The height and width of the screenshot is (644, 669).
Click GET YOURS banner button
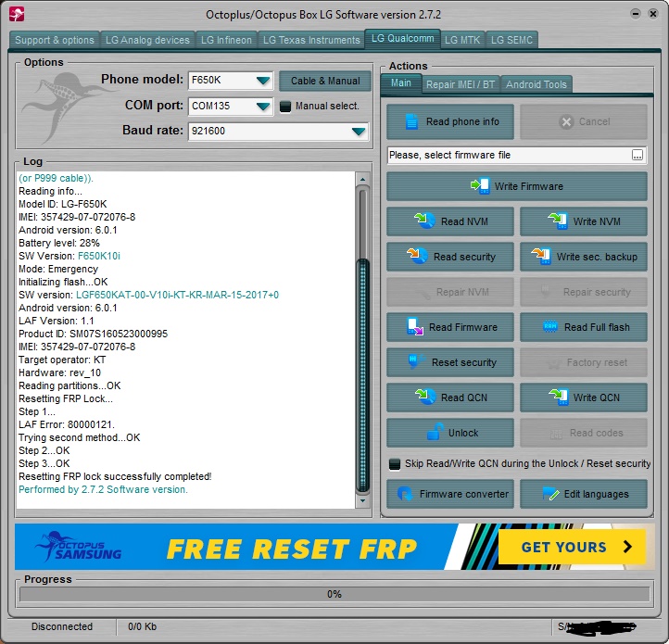tap(572, 547)
